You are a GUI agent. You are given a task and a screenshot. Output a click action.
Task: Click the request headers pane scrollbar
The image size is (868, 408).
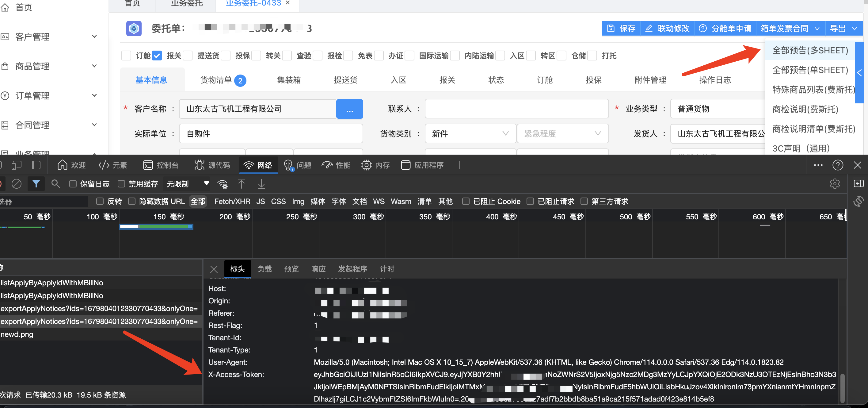click(x=842, y=388)
